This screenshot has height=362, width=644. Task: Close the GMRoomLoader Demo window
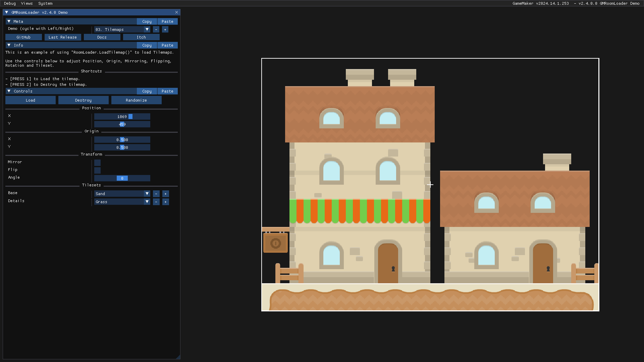coord(176,12)
